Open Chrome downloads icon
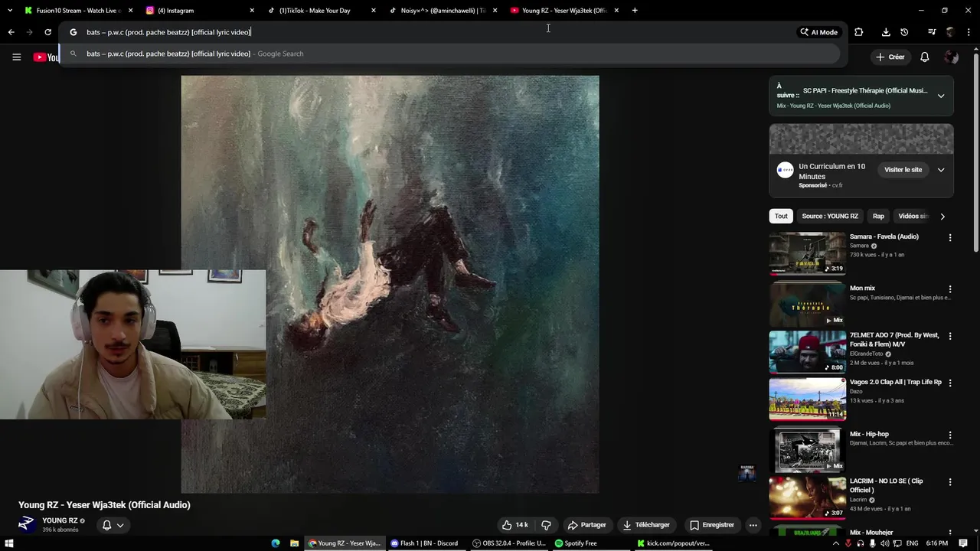 pos(886,32)
